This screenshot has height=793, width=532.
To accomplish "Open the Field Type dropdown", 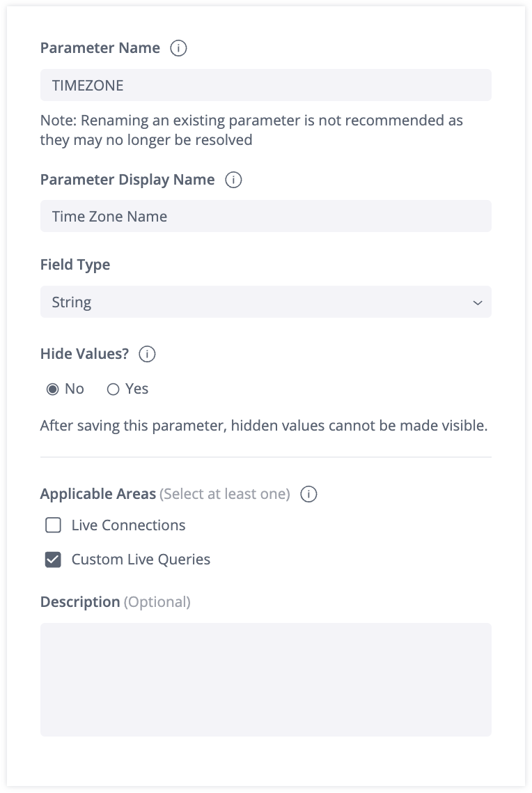I will coord(266,302).
